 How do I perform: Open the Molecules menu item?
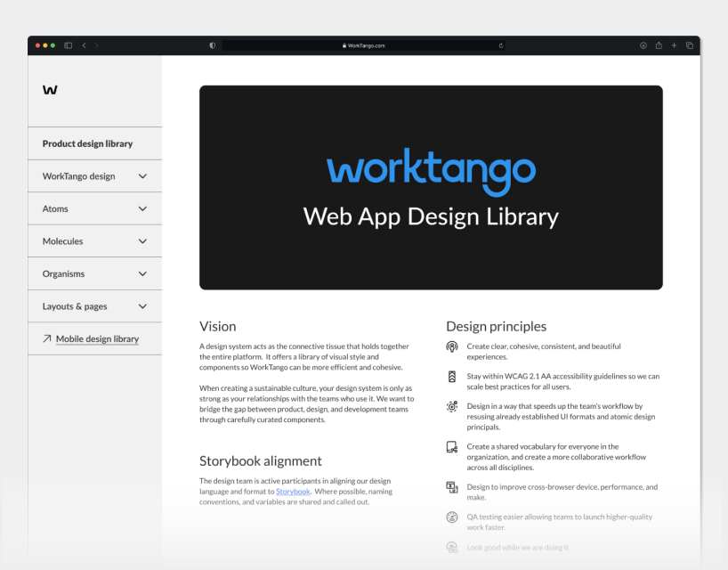94,241
